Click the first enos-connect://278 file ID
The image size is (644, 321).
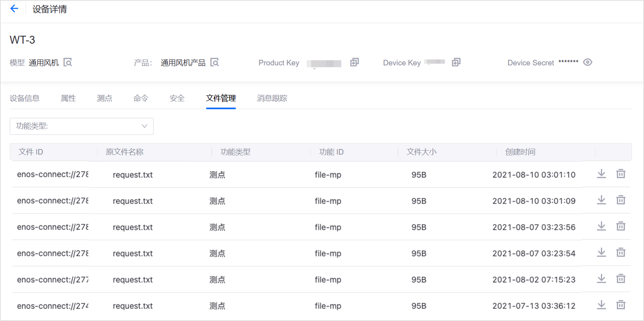point(53,175)
